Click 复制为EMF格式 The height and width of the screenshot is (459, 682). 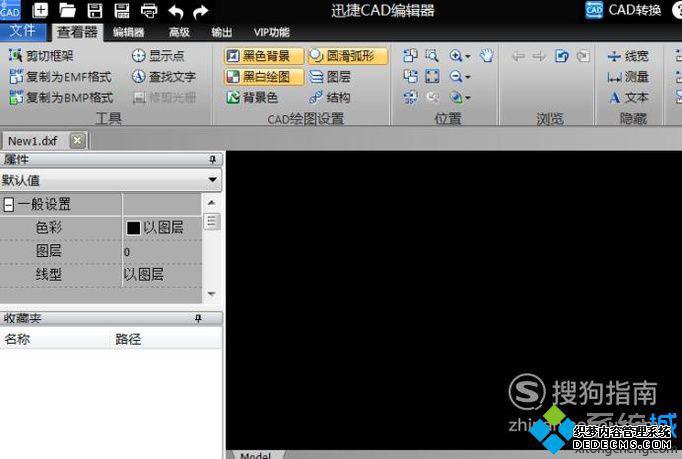point(60,77)
